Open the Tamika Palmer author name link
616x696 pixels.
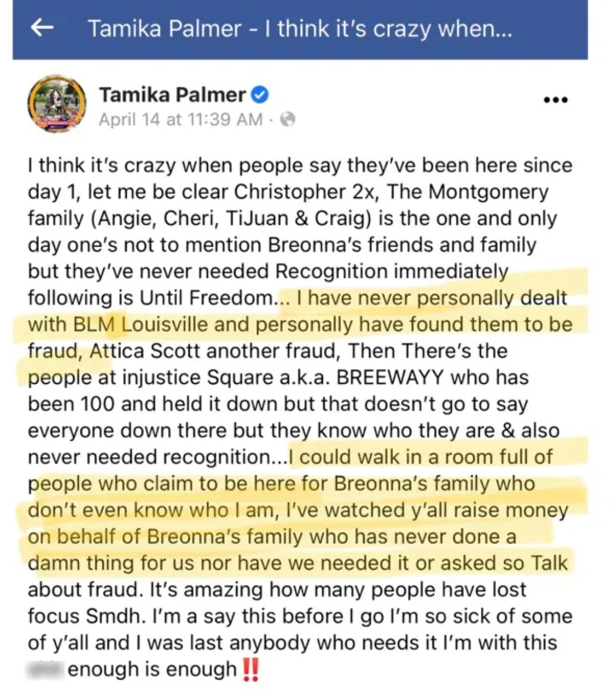pyautogui.click(x=172, y=94)
